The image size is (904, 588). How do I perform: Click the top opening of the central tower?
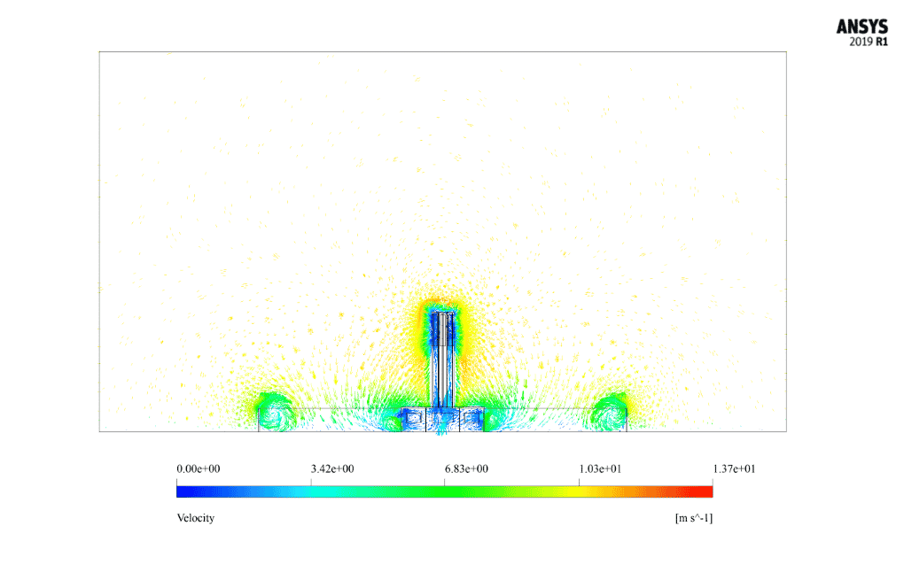pos(443,312)
